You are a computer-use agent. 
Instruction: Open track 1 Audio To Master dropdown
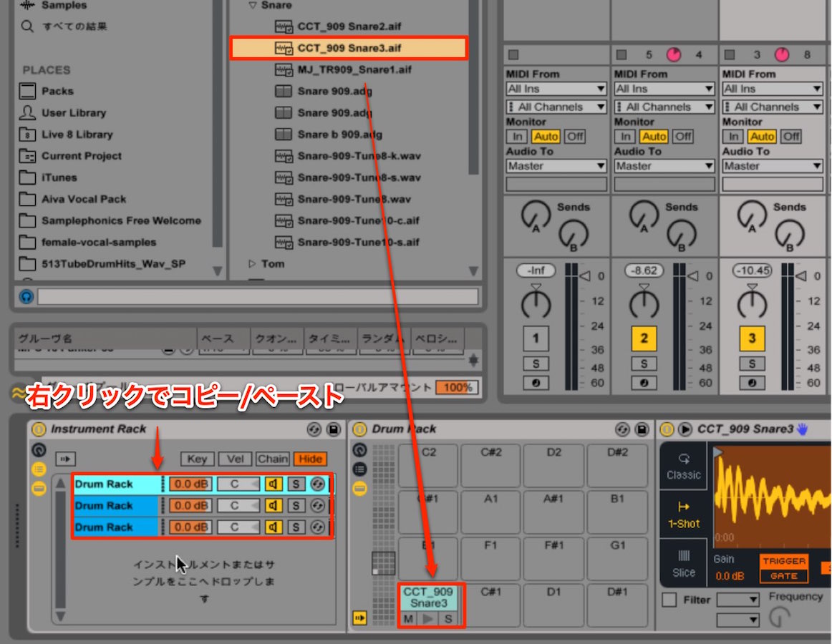pyautogui.click(x=556, y=166)
